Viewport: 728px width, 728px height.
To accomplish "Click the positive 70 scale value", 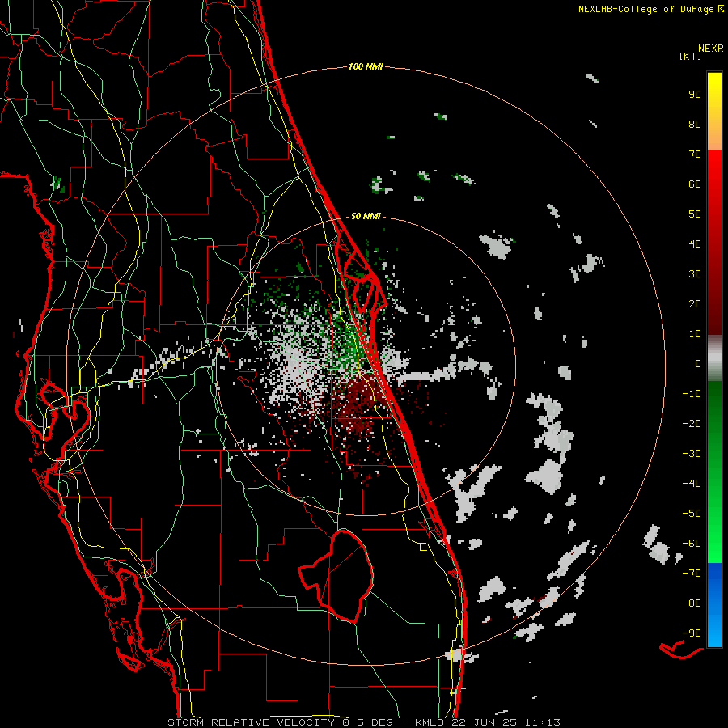I will click(x=695, y=154).
